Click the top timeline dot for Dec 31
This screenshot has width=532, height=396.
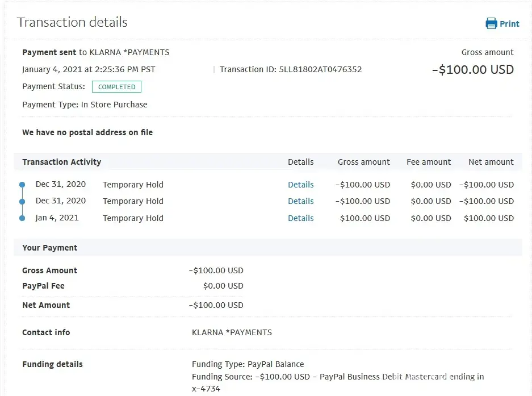22,185
